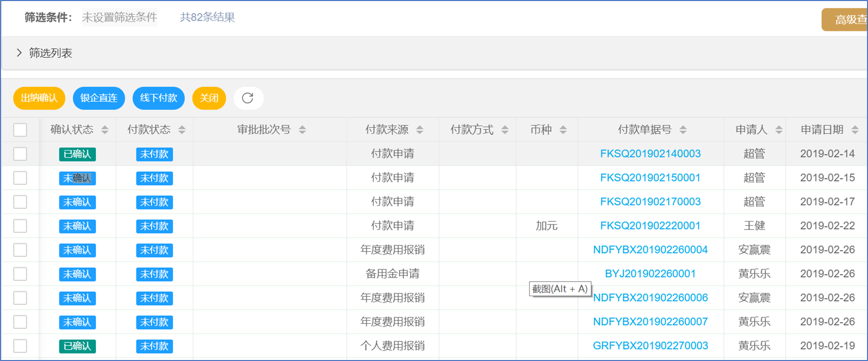This screenshot has width=868, height=361.
Task: Open payment document NDFYBX201902260004
Action: point(650,250)
